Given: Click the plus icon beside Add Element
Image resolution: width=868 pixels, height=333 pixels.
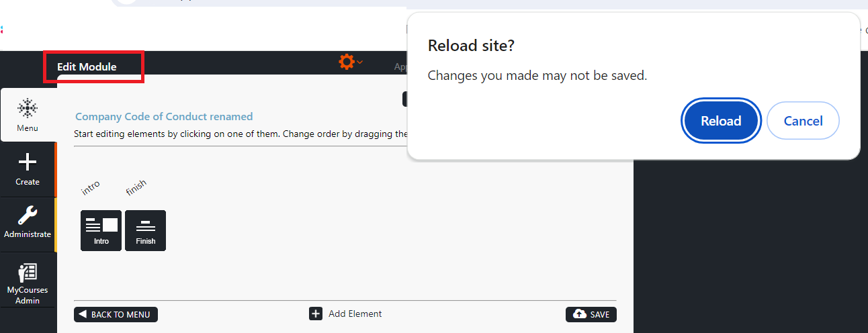Looking at the screenshot, I should pyautogui.click(x=316, y=314).
